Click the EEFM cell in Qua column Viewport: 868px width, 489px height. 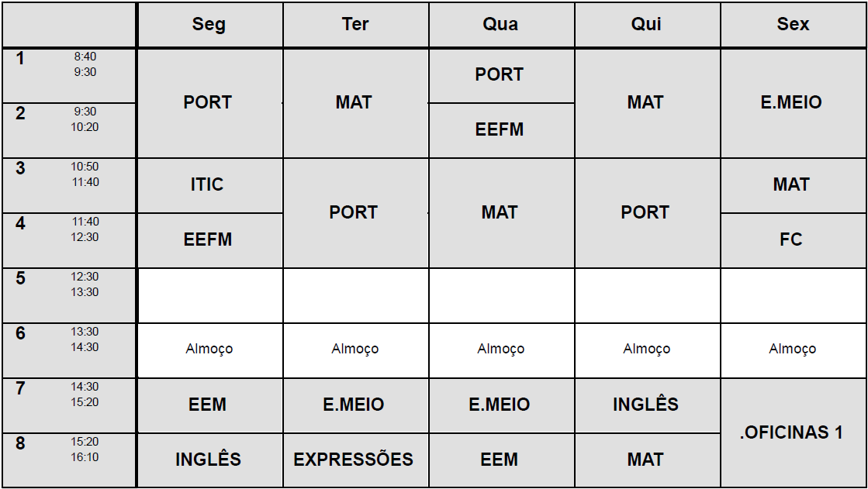500,130
